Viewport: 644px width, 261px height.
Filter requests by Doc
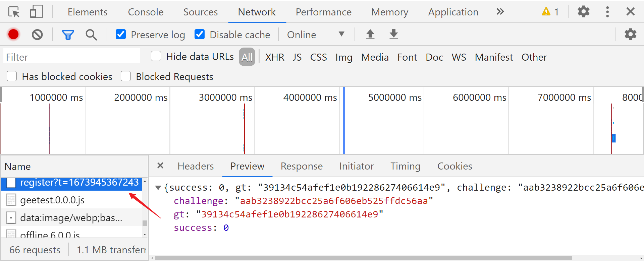[434, 57]
